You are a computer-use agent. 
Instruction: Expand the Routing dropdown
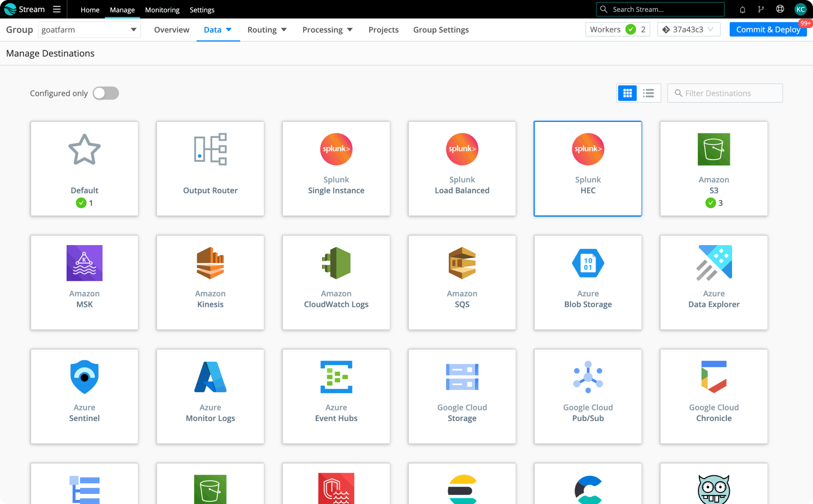(267, 30)
